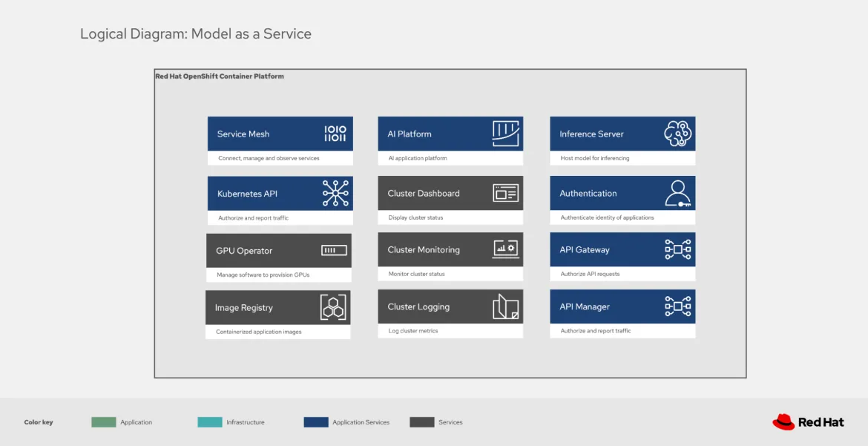Click the GPU Operator chip icon

[333, 251]
